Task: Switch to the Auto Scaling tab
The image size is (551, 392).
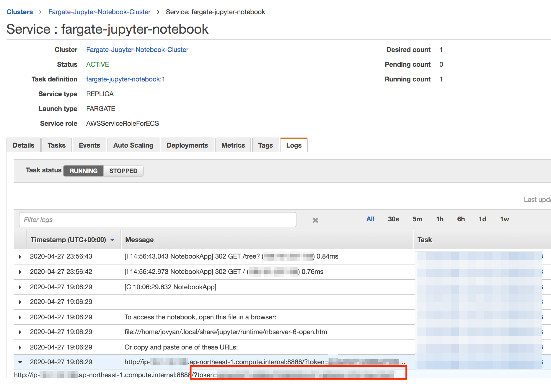Action: point(133,145)
